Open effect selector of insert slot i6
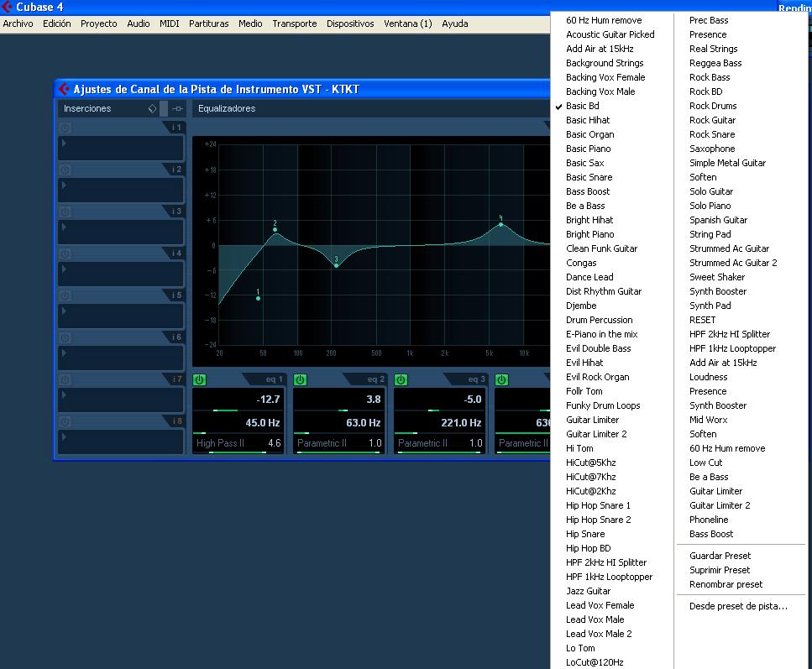The image size is (812, 669). click(x=121, y=358)
